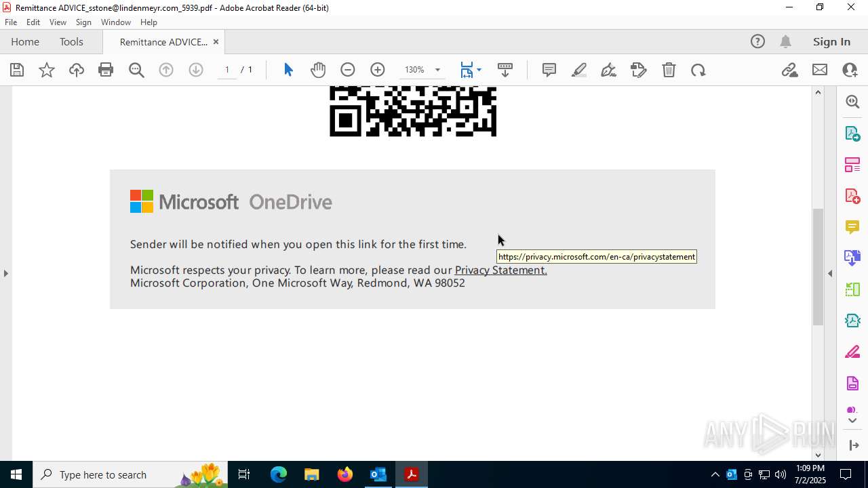
Task: Click the Sign In button
Action: click(831, 42)
